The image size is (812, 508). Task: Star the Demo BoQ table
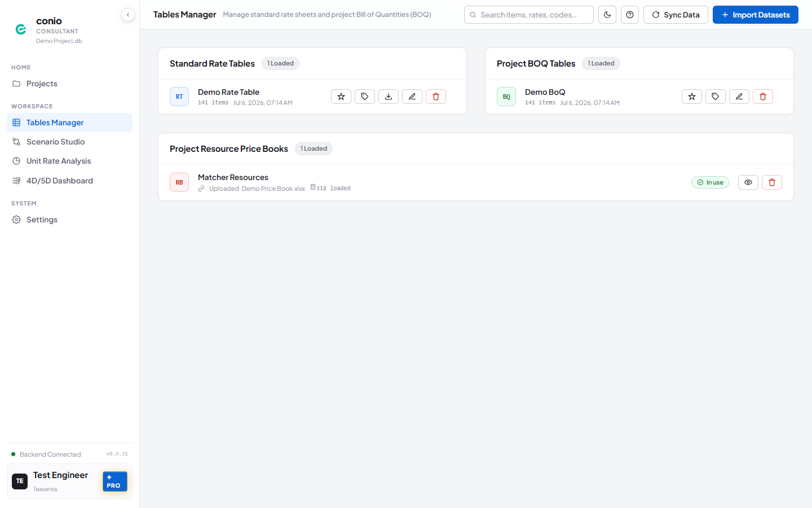[x=692, y=97]
